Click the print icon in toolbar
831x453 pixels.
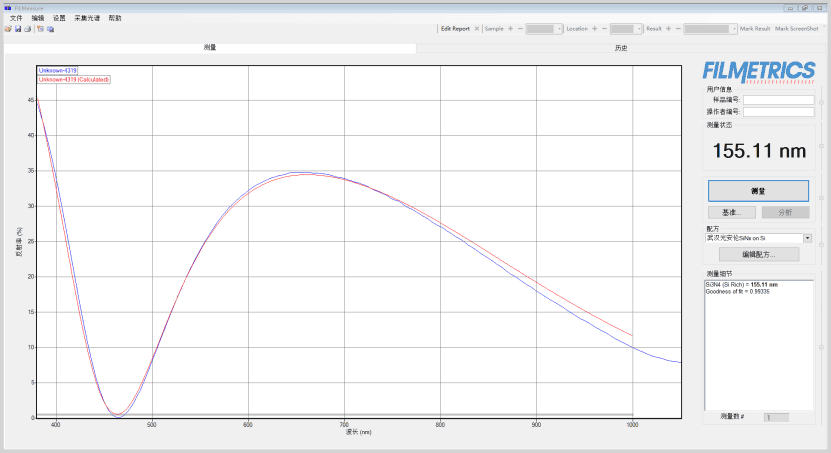click(x=28, y=29)
